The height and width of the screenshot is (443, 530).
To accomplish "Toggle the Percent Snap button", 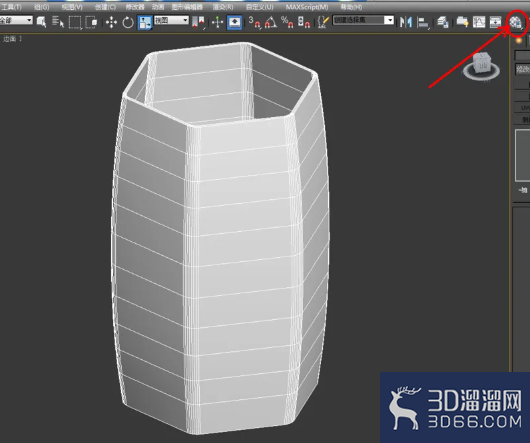I will [x=287, y=22].
